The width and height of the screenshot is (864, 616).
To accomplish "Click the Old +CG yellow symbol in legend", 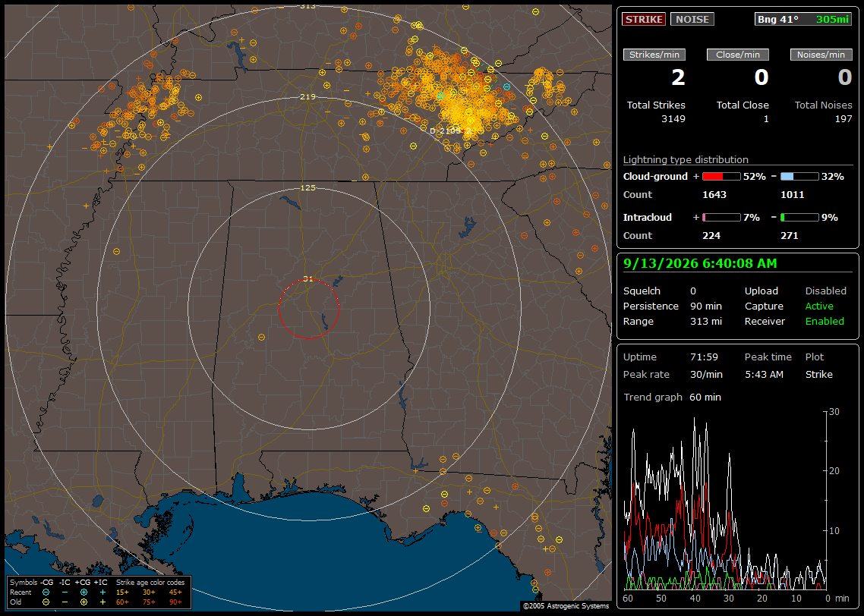I will point(84,602).
